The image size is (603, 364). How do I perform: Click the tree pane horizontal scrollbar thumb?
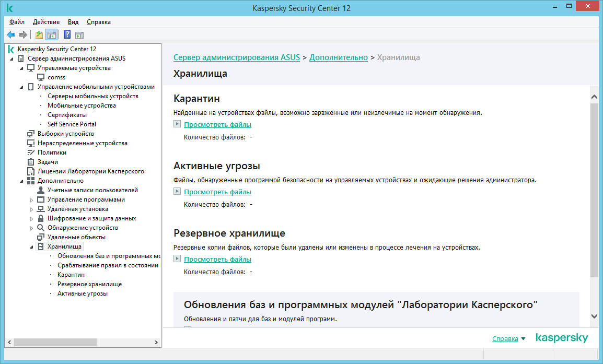[x=55, y=342]
